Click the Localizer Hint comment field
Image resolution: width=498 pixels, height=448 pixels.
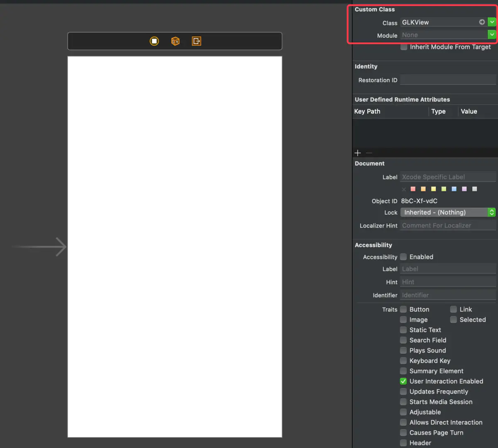coord(448,226)
